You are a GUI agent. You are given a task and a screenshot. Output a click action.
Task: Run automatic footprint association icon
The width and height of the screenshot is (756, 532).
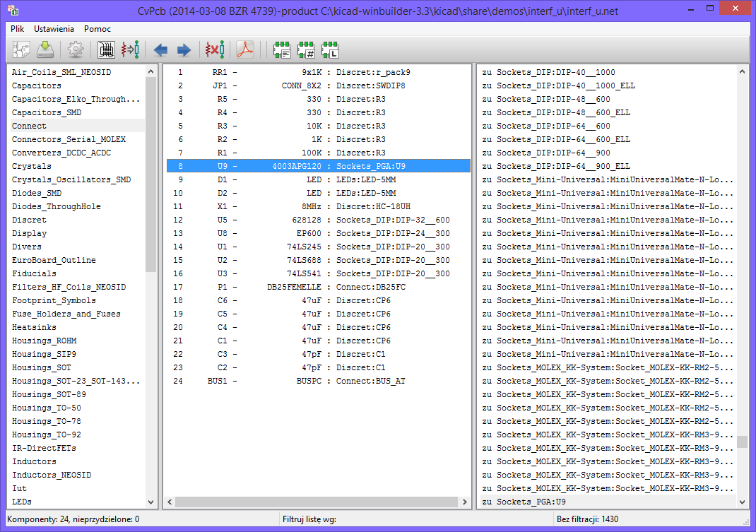coord(130,49)
